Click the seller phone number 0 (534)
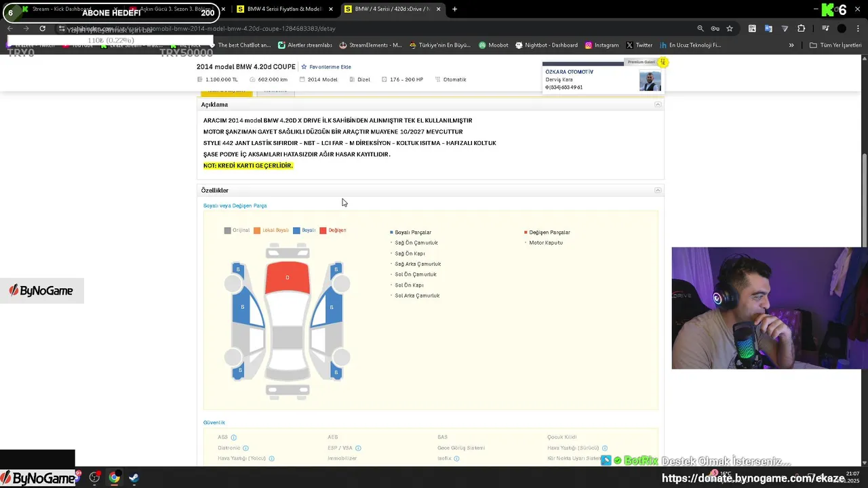The image size is (868, 488). pos(564,87)
